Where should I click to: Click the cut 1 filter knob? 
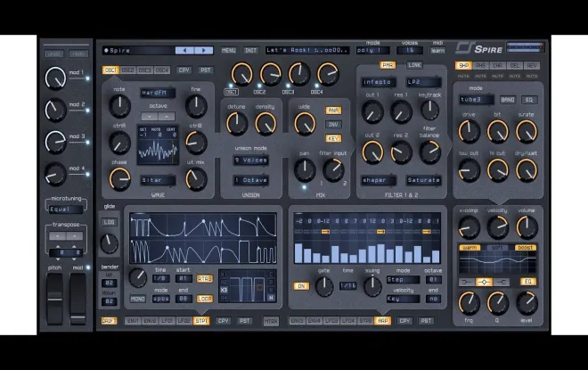[372, 111]
